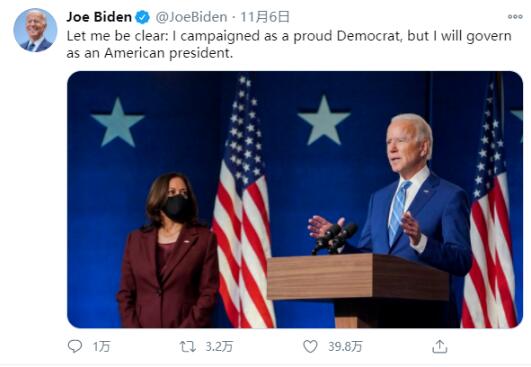Click the tweet text starting 'Let me be clear'
Image resolution: width=531 pixels, height=367 pixels.
(x=289, y=44)
